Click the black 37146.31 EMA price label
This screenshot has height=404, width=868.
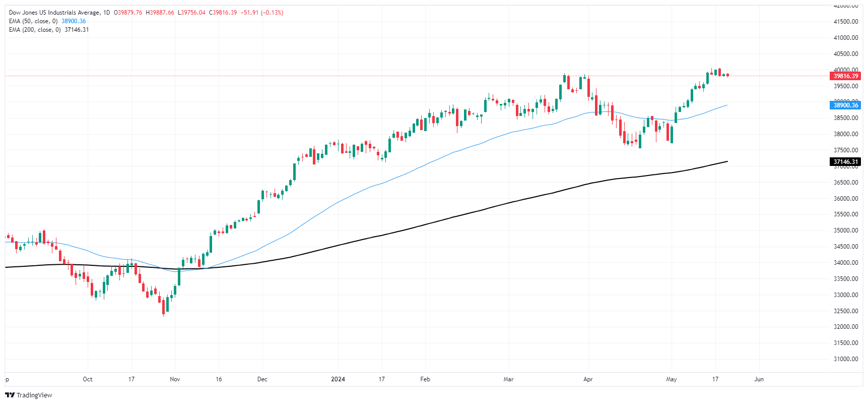[845, 162]
